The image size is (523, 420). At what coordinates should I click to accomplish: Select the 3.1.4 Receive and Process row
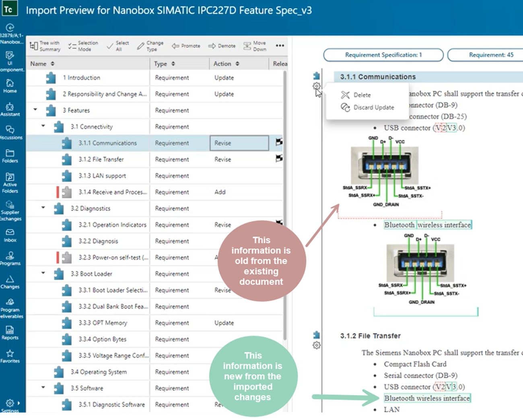155,192
